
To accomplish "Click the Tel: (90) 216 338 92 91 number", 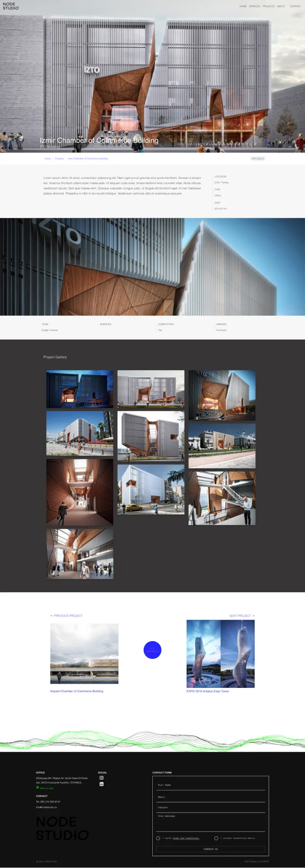I will [x=48, y=801].
